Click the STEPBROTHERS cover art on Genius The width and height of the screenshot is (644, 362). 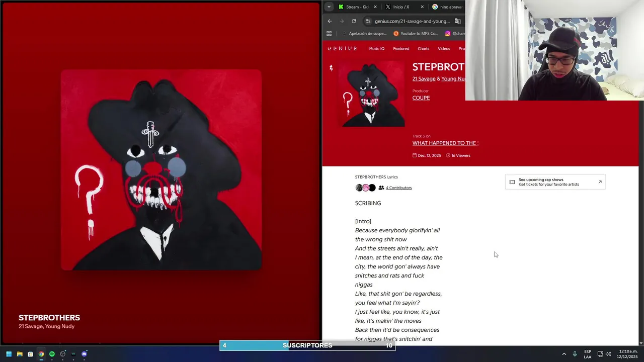(371, 94)
